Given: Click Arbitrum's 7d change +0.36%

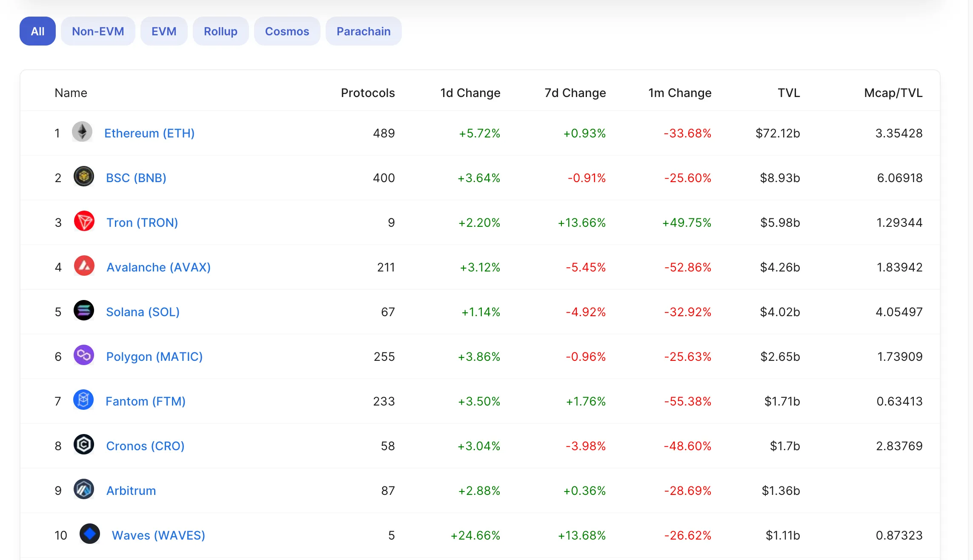Looking at the screenshot, I should point(584,491).
